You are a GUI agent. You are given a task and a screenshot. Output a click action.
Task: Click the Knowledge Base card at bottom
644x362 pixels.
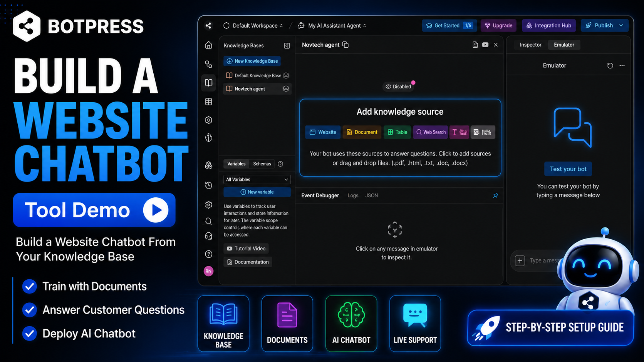click(223, 324)
